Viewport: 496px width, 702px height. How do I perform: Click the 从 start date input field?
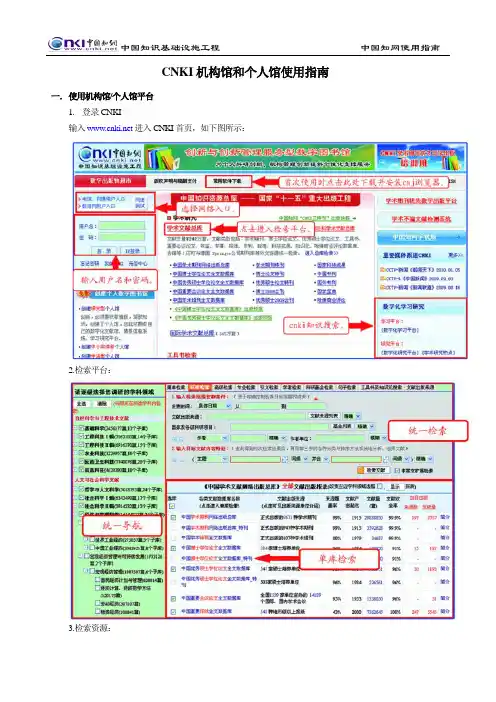261,407
